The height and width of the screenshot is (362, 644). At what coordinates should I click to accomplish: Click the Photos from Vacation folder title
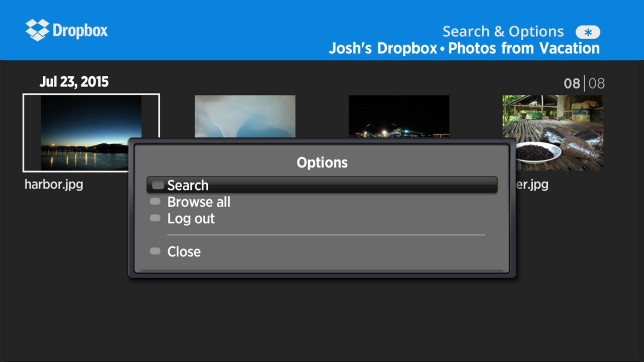point(524,49)
